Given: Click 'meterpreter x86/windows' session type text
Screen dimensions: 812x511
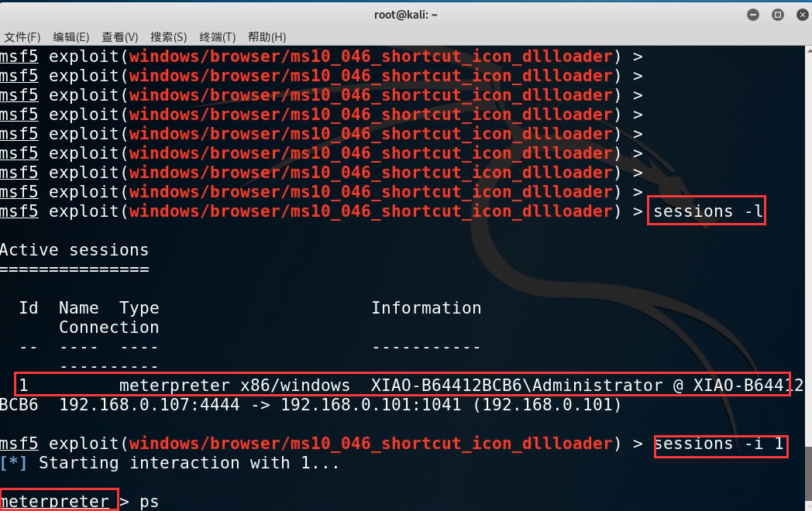Looking at the screenshot, I should pyautogui.click(x=235, y=386).
